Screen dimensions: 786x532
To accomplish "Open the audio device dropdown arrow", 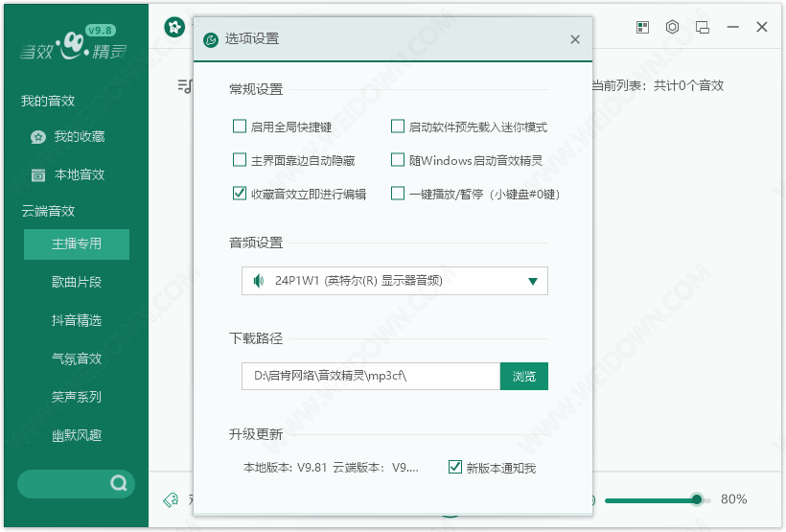I will (x=532, y=281).
